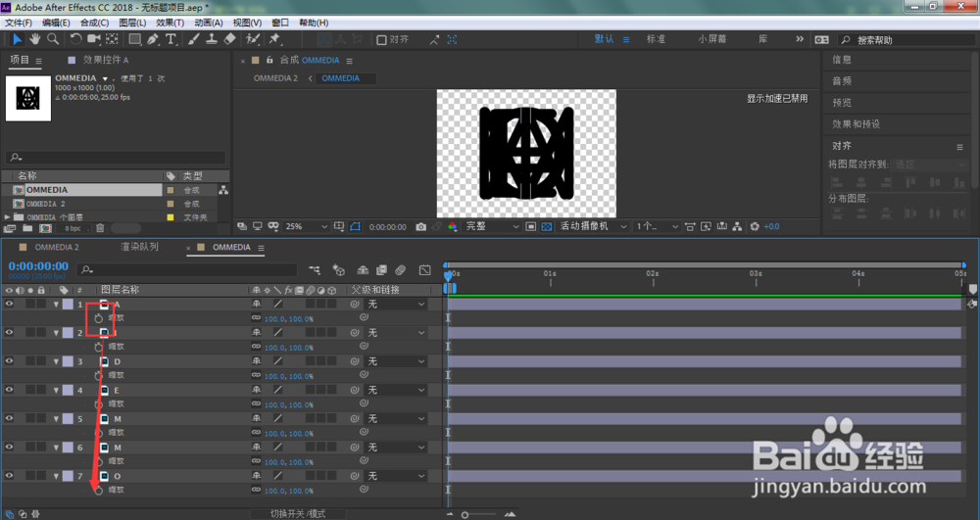
Task: Select the 小屏幕 workspace
Action: 712,39
